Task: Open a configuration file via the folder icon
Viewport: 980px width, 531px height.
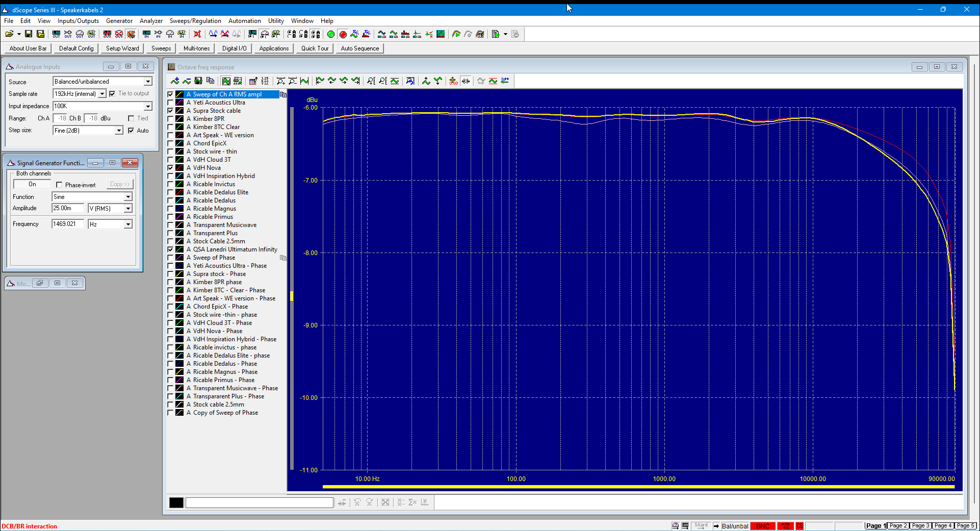Action: click(x=9, y=34)
